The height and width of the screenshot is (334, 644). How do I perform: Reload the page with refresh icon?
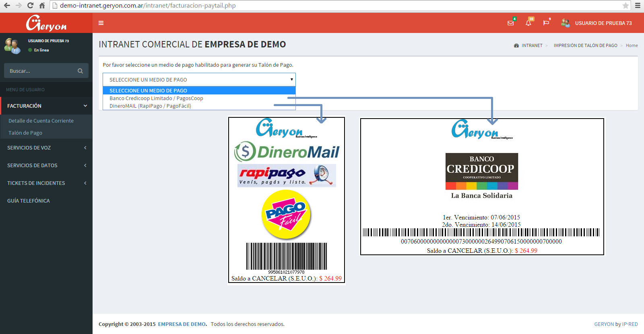point(30,6)
